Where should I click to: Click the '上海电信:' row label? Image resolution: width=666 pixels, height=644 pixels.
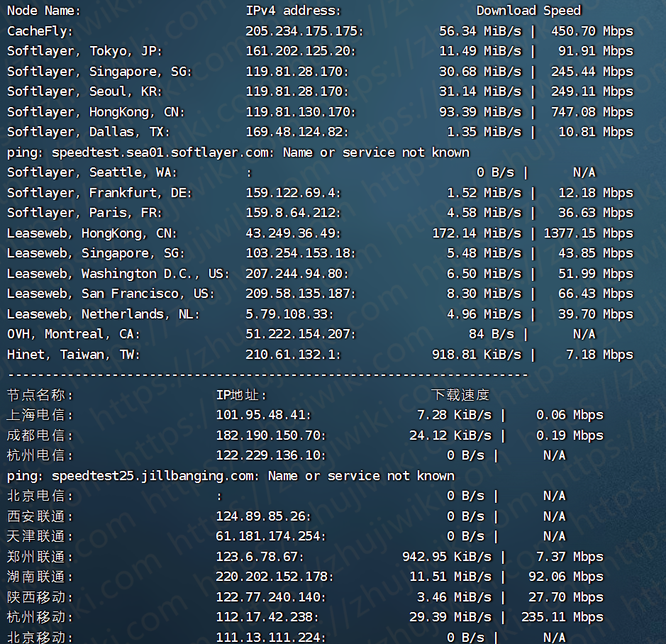[x=40, y=415]
